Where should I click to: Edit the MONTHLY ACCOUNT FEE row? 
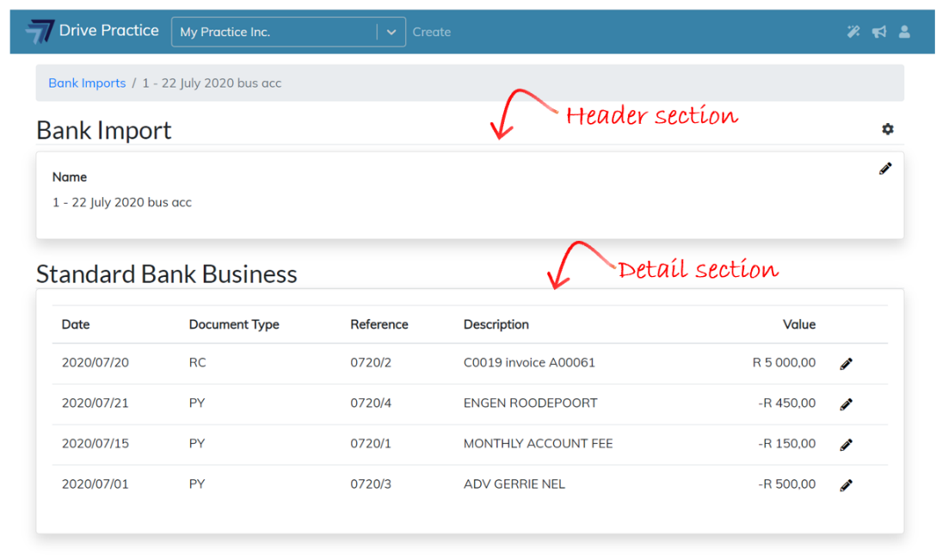[x=846, y=445]
